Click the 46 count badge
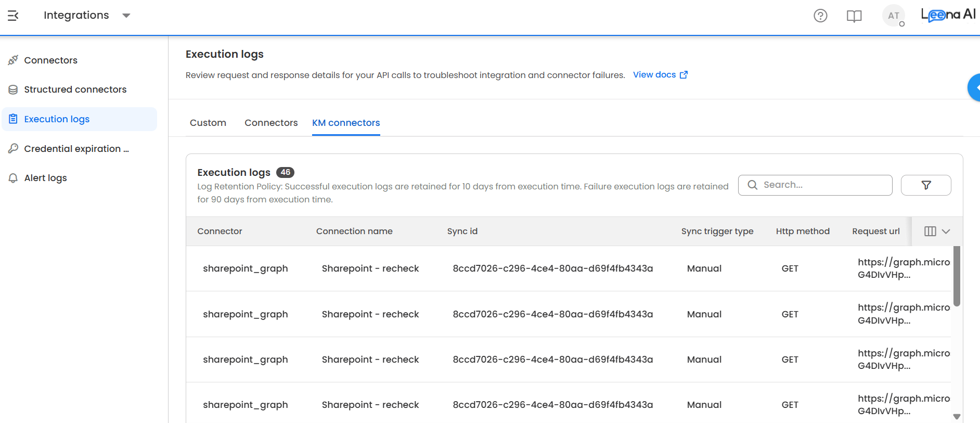This screenshot has height=423, width=980. click(285, 172)
